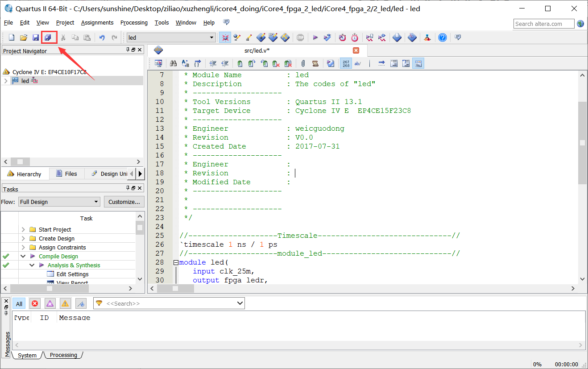
Task: Open a file with the folder icon
Action: tap(24, 37)
